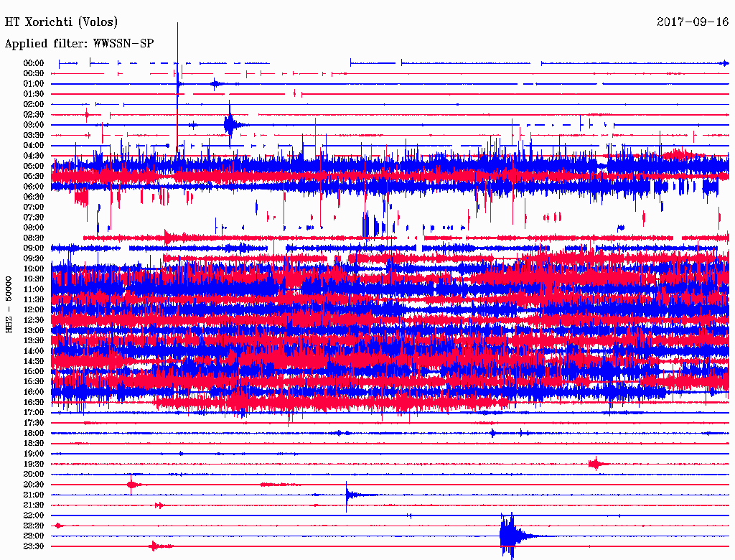Viewport: 735px width, 560px height.
Task: Click the station title 'HT Xorichti (Volos)'
Action: [x=62, y=22]
